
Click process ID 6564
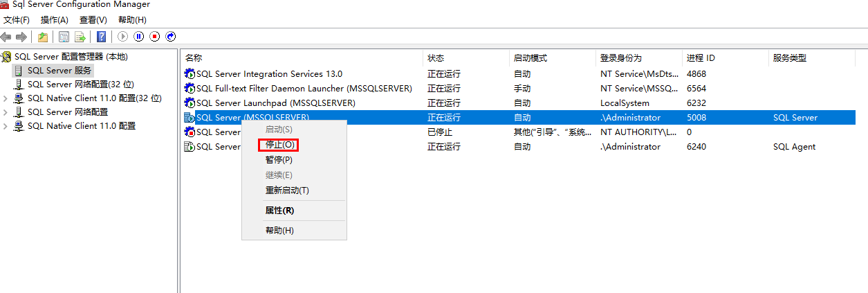(696, 88)
